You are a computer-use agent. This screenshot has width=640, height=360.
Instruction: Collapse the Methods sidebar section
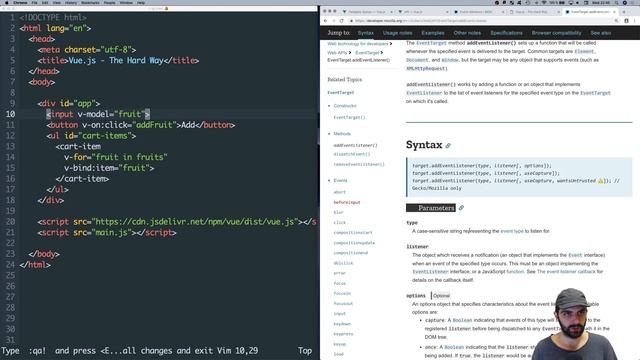(x=342, y=133)
